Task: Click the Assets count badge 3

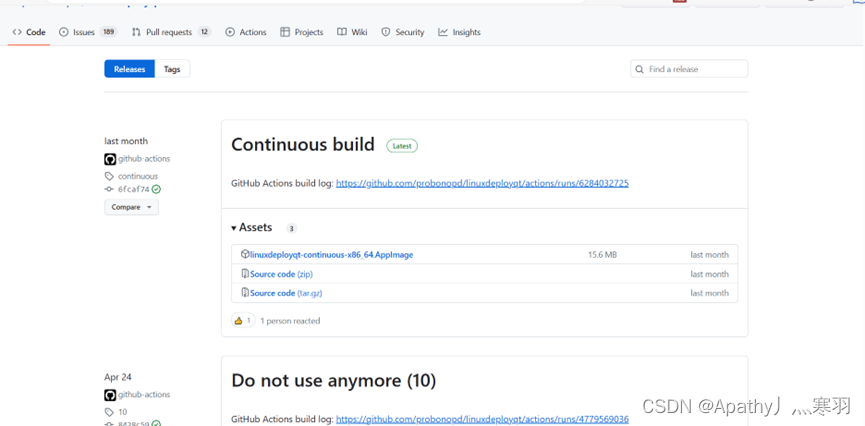Action: tap(291, 228)
